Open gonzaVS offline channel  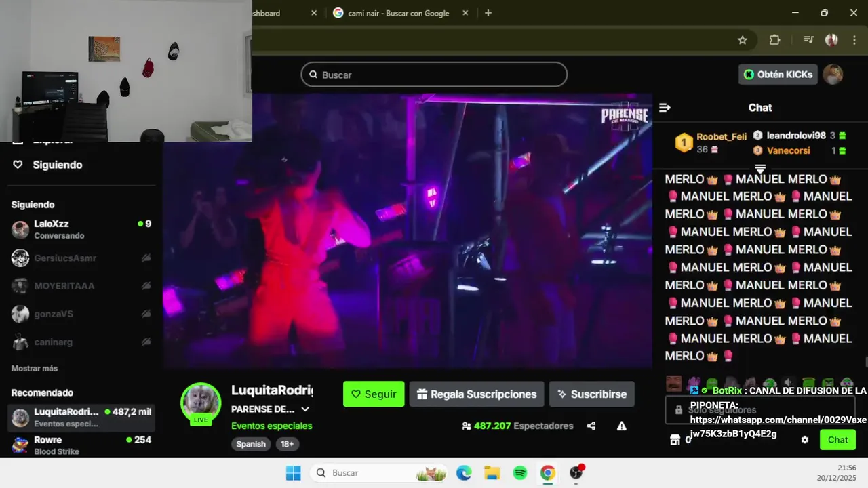pyautogui.click(x=81, y=314)
